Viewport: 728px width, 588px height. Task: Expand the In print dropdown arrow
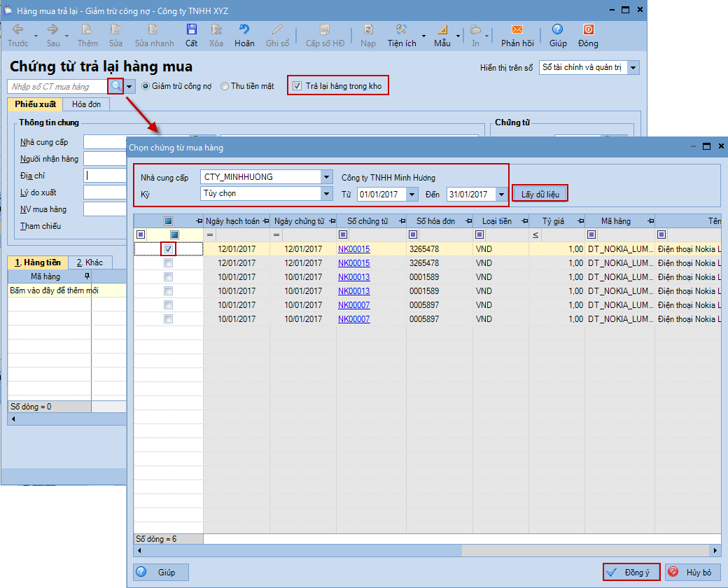click(486, 36)
